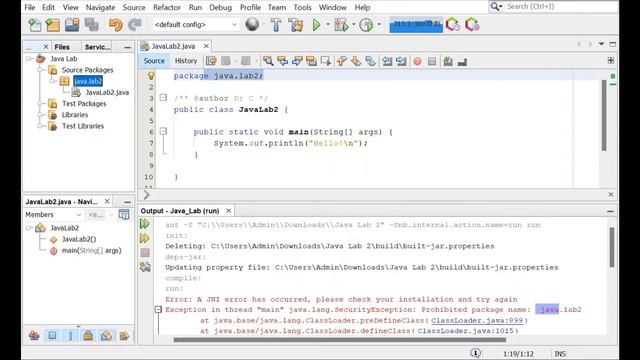Click Next Bookmark icon

356,61
